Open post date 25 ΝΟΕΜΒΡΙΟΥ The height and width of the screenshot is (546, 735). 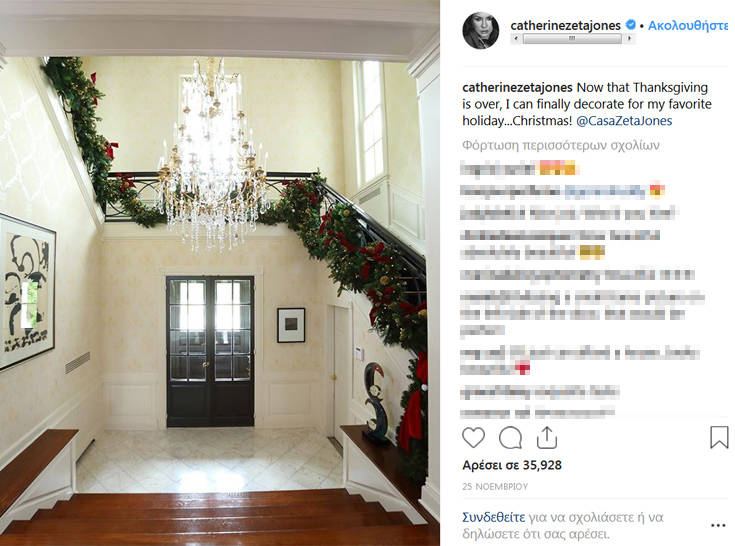[x=495, y=486]
